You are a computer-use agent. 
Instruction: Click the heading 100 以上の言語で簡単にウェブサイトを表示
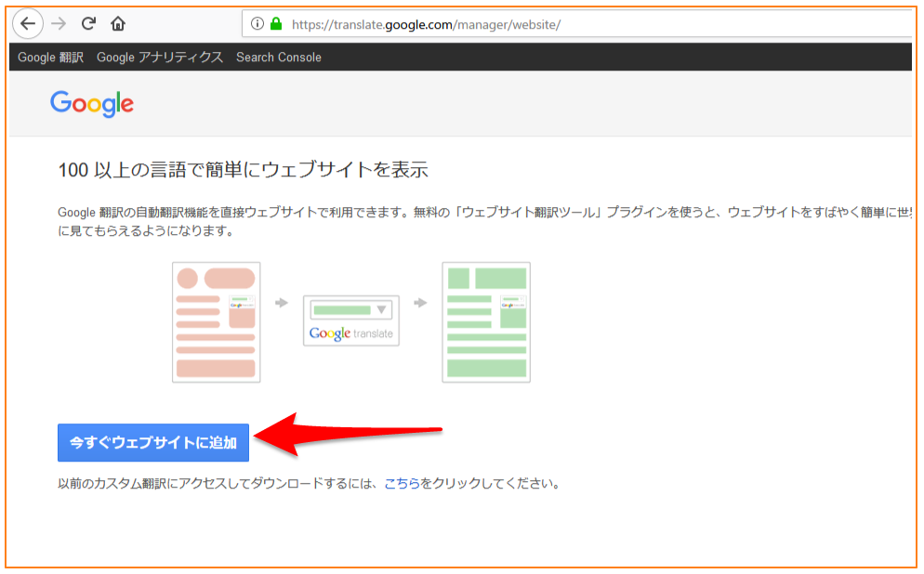pos(243,170)
